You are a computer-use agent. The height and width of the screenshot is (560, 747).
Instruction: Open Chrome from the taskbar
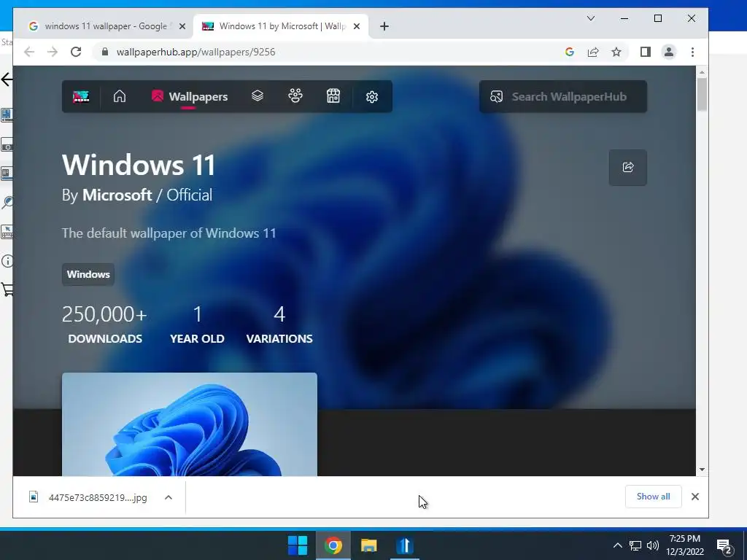pyautogui.click(x=333, y=545)
